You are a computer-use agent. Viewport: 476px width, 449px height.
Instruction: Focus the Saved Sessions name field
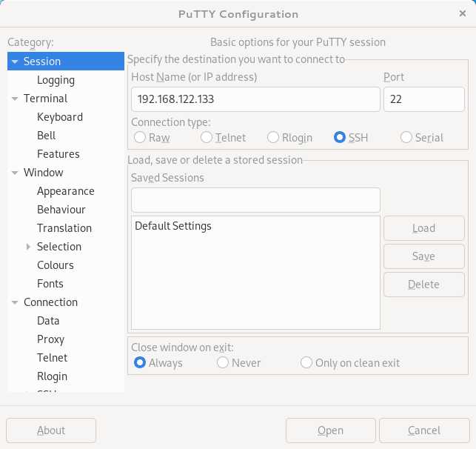(255, 200)
